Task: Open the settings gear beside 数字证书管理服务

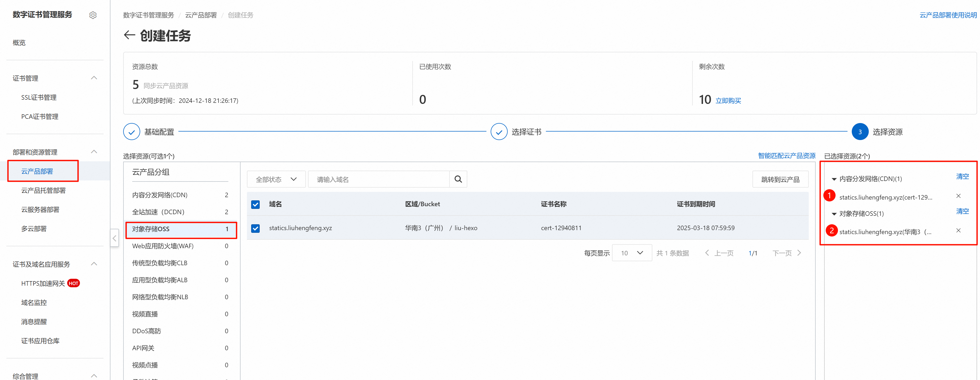Action: tap(93, 15)
